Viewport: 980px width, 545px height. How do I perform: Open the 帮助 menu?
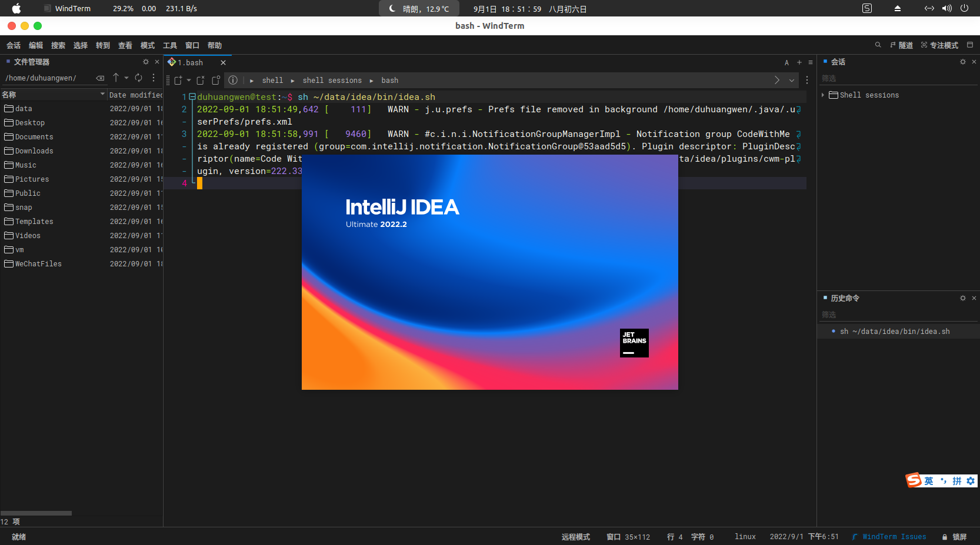215,45
